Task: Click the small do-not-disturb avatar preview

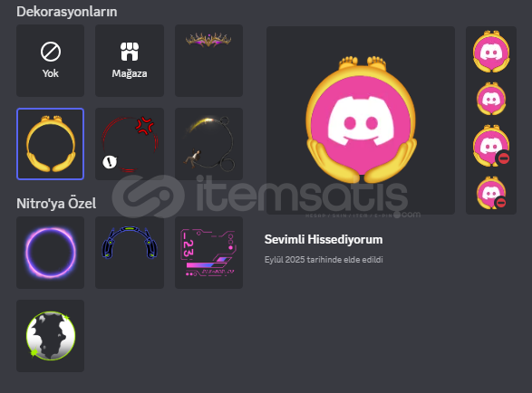Action: [x=491, y=193]
